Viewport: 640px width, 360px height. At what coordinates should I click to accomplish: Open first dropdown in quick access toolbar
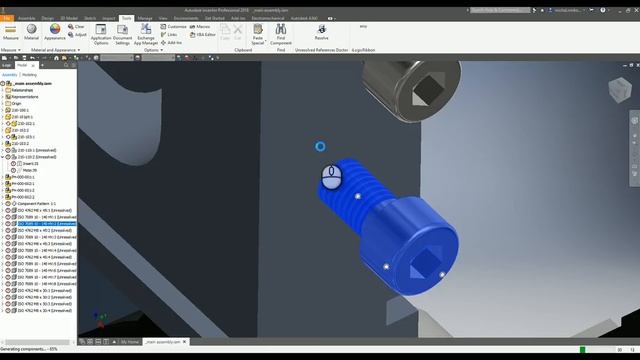(117, 58)
